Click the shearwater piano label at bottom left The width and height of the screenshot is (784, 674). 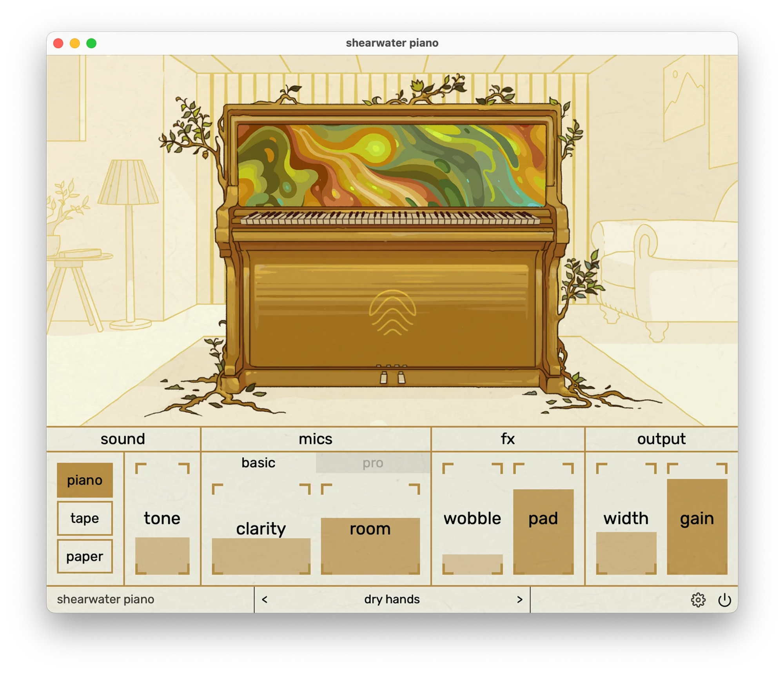pyautogui.click(x=105, y=599)
